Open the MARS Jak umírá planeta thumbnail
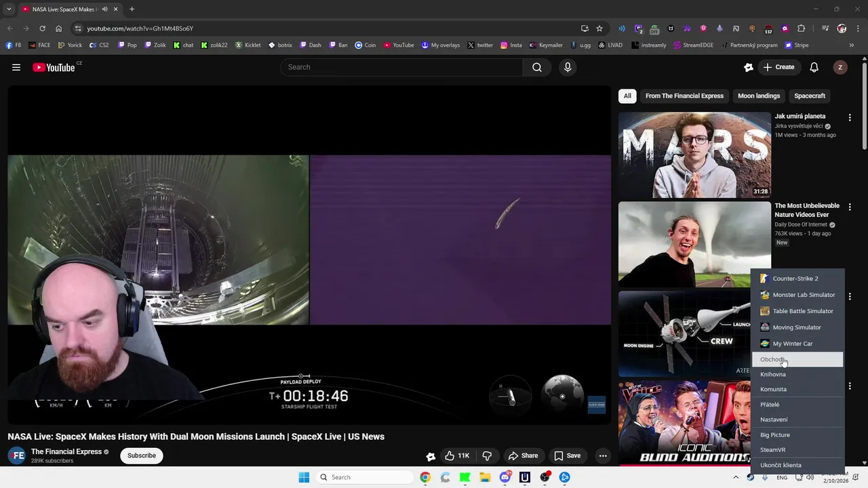This screenshot has height=488, width=868. 694,155
